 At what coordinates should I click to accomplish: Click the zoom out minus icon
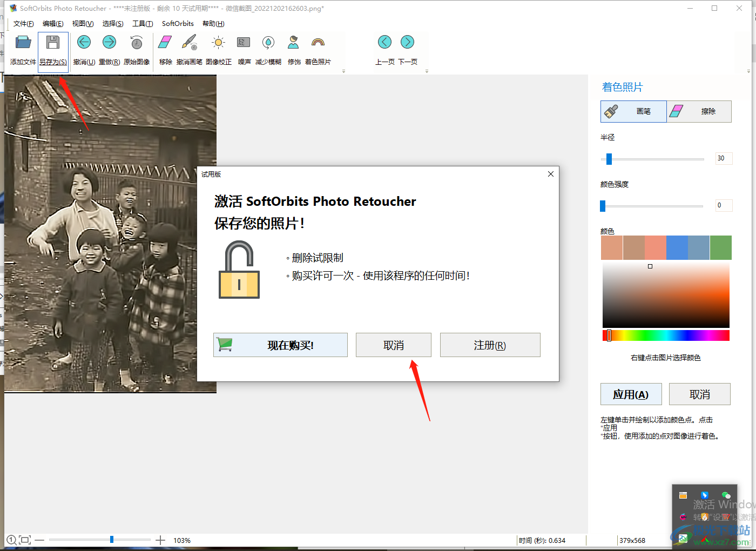40,540
